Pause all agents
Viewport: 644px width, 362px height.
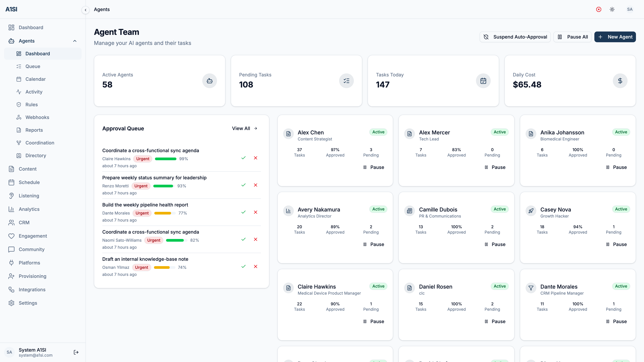click(x=573, y=37)
